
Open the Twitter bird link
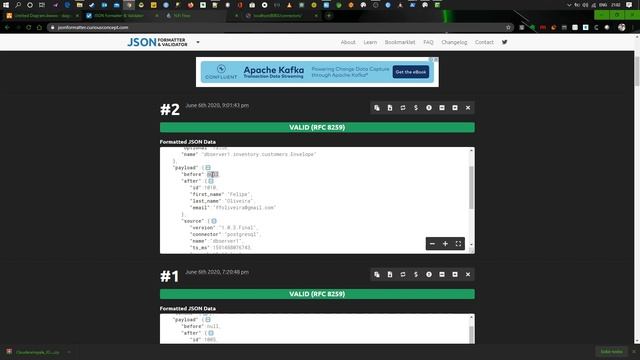click(x=504, y=42)
